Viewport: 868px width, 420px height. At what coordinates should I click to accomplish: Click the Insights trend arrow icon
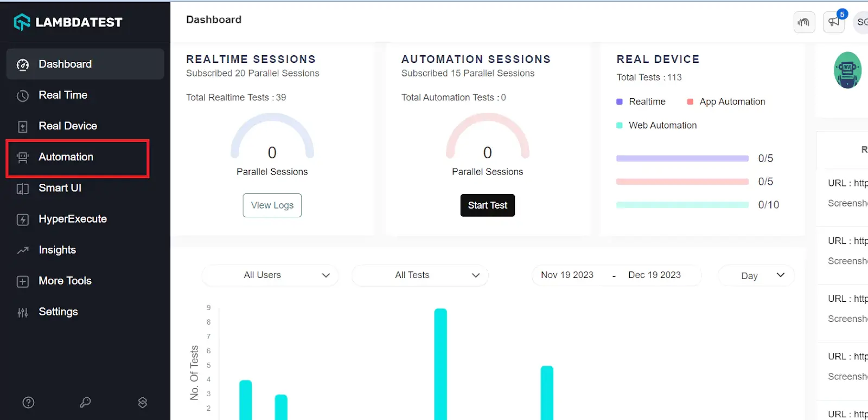coord(23,250)
